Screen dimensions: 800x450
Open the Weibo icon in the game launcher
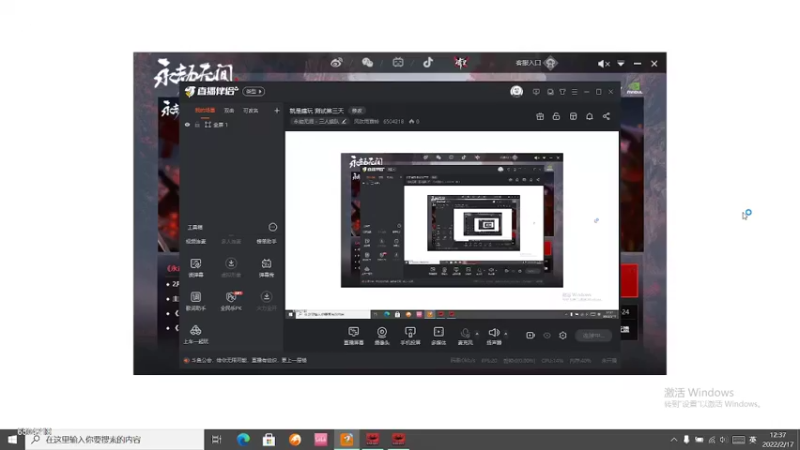pos(336,63)
